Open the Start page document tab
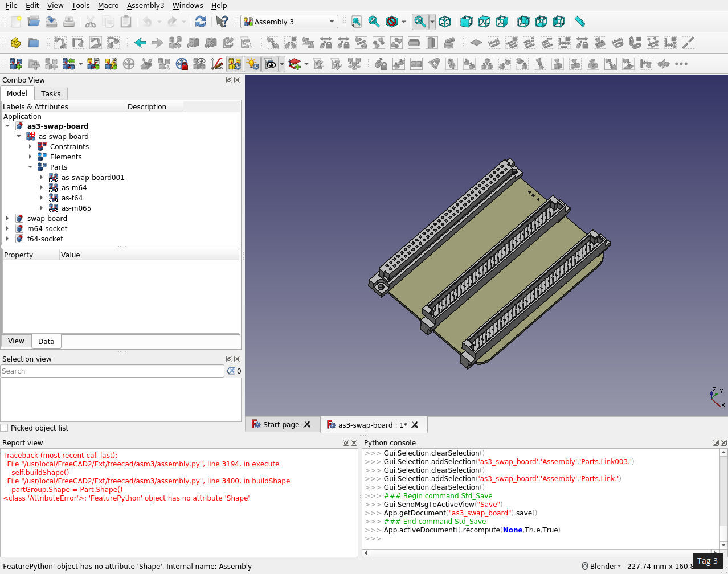The height and width of the screenshot is (574, 728). click(280, 425)
